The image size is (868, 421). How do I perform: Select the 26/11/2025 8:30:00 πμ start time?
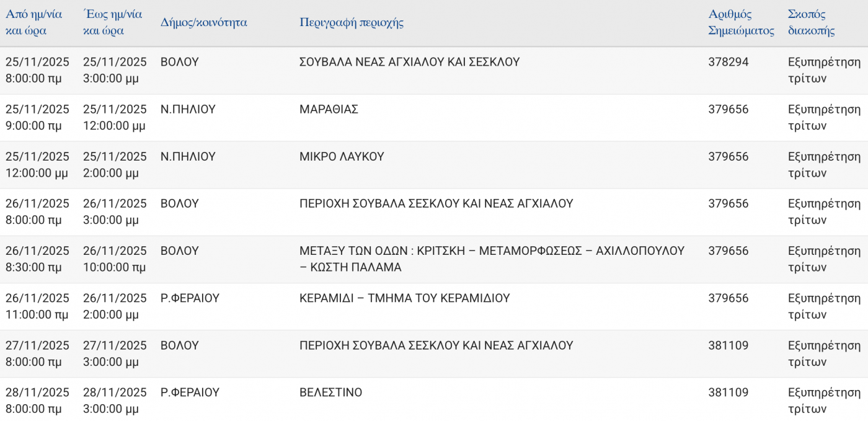(x=37, y=259)
